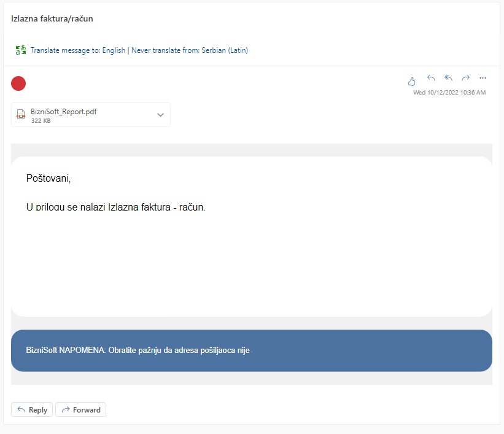Click the translate icon beside the translation options
The height and width of the screenshot is (434, 504).
21,50
